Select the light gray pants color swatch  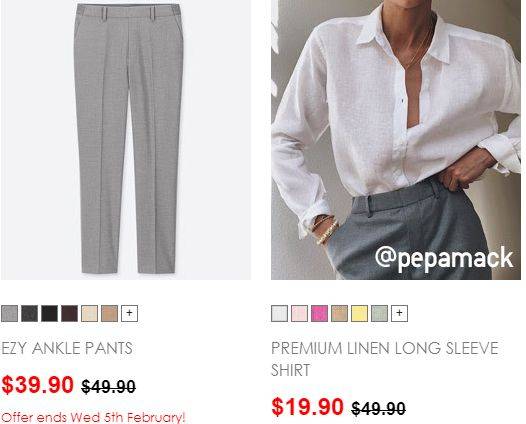tap(9, 313)
